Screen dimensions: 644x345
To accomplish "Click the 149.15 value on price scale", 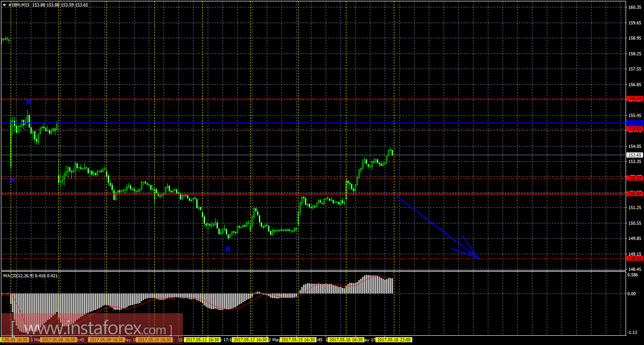I will [x=635, y=254].
